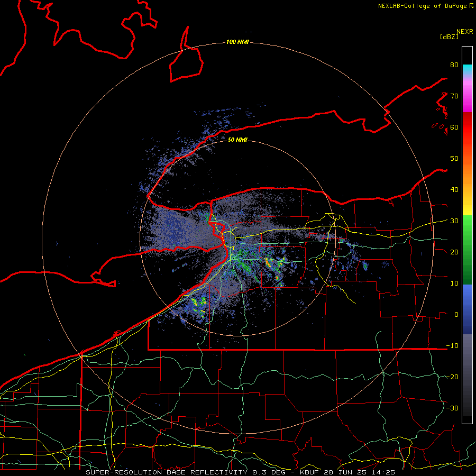Click the 60 value on dBZ scale
The height and width of the screenshot is (476, 476).
454,127
